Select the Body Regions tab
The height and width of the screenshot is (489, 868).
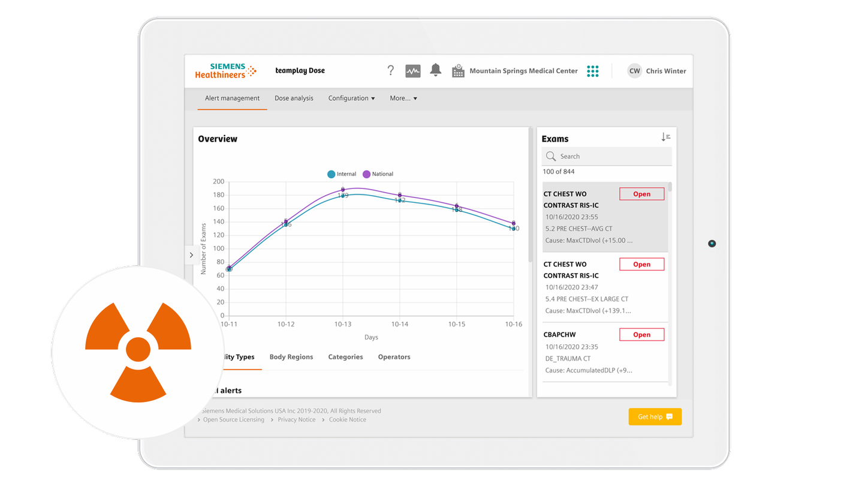click(x=291, y=356)
